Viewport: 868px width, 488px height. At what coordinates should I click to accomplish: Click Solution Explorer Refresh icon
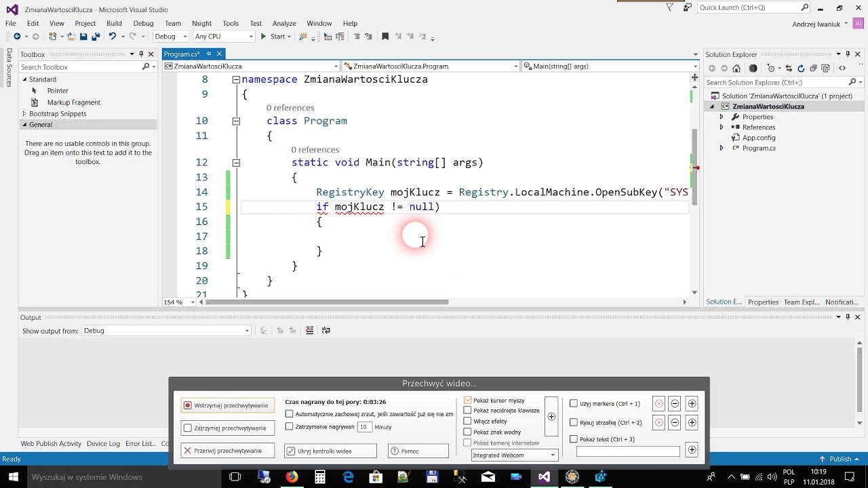click(801, 68)
